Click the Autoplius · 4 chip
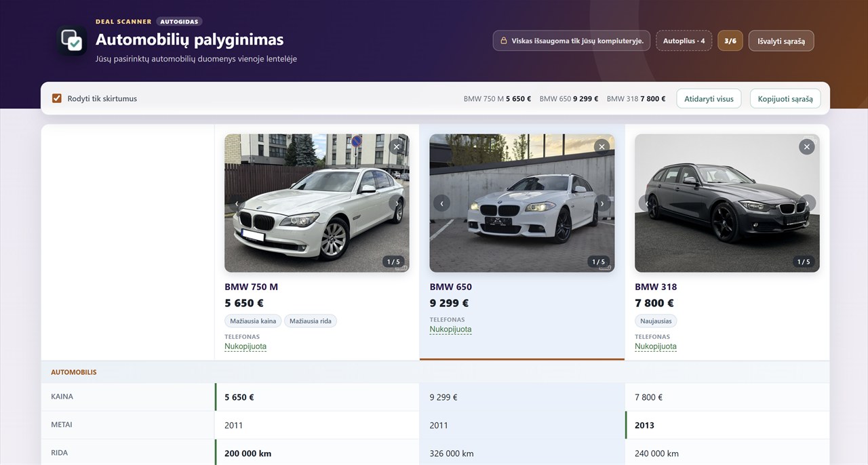 (684, 41)
